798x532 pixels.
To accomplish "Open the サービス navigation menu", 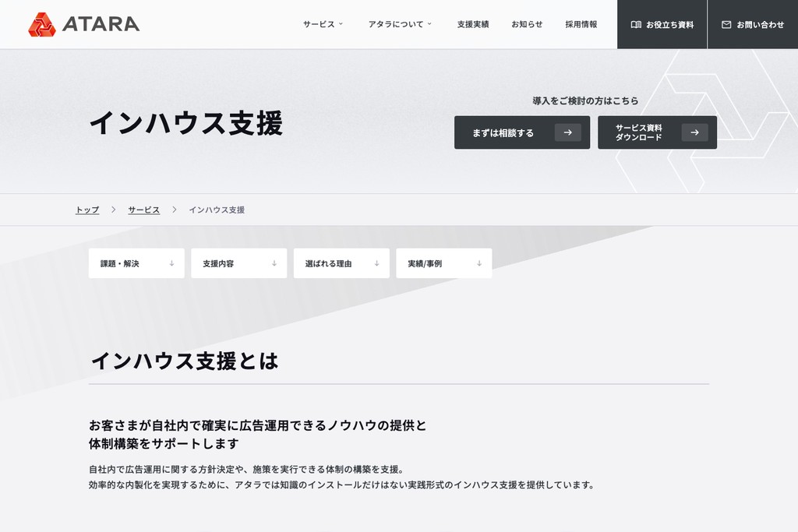I will [x=323, y=24].
